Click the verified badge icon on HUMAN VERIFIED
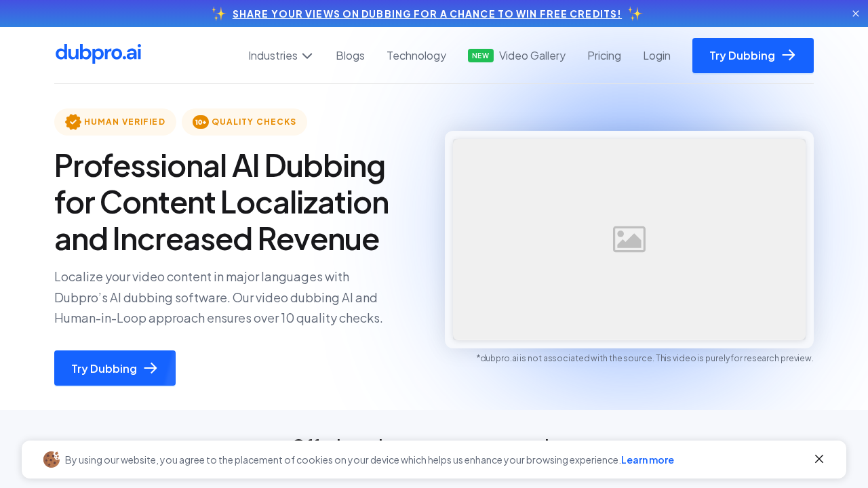868x488 pixels. (72, 122)
